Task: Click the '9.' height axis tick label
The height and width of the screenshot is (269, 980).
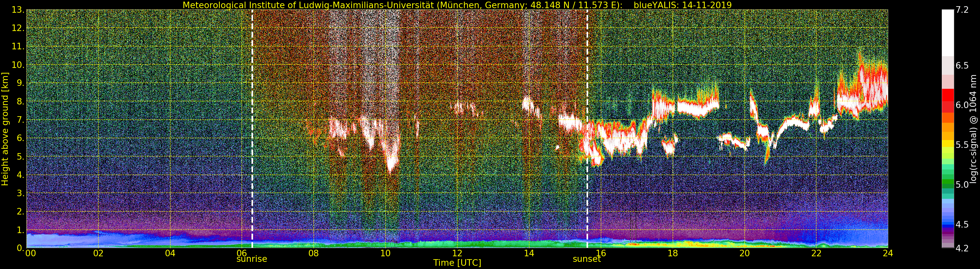Action: click(x=21, y=83)
